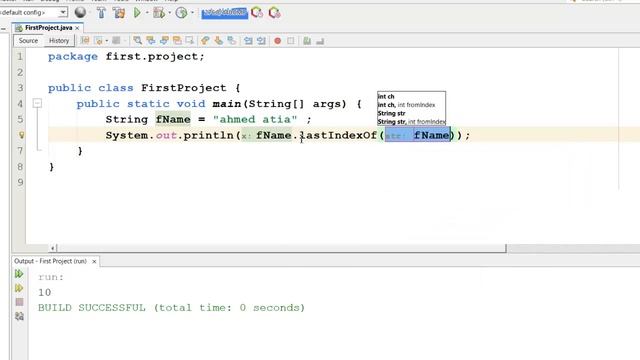Toggle Rectangular Selection mode
The width and height of the screenshot is (640, 360).
190,40
